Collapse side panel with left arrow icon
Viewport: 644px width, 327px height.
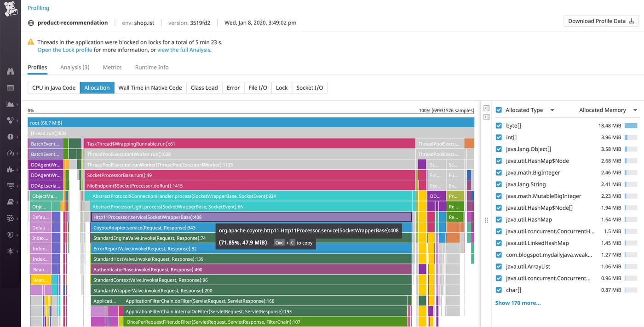point(486,108)
